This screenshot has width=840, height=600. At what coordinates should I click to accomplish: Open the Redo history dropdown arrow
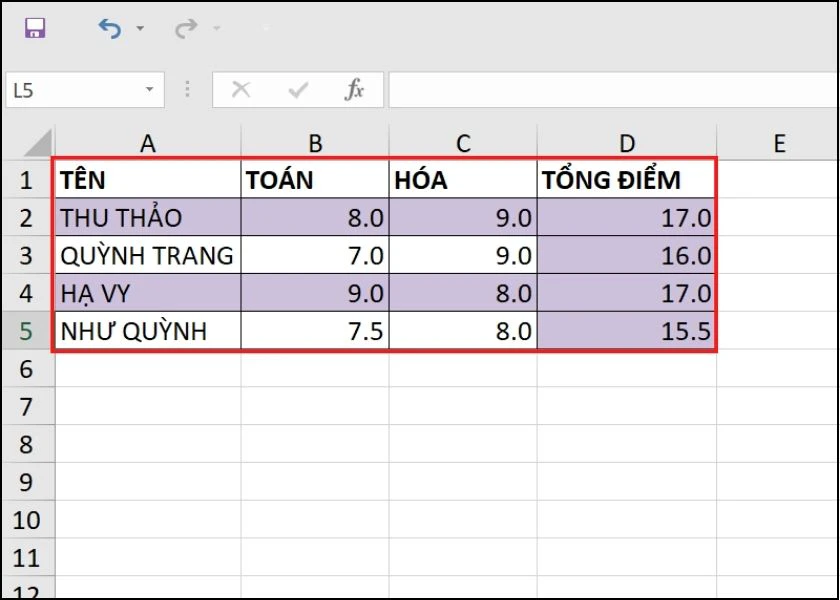point(216,29)
